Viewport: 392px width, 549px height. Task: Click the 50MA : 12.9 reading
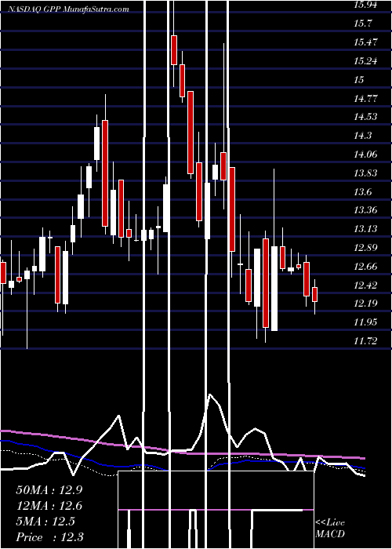(x=49, y=490)
